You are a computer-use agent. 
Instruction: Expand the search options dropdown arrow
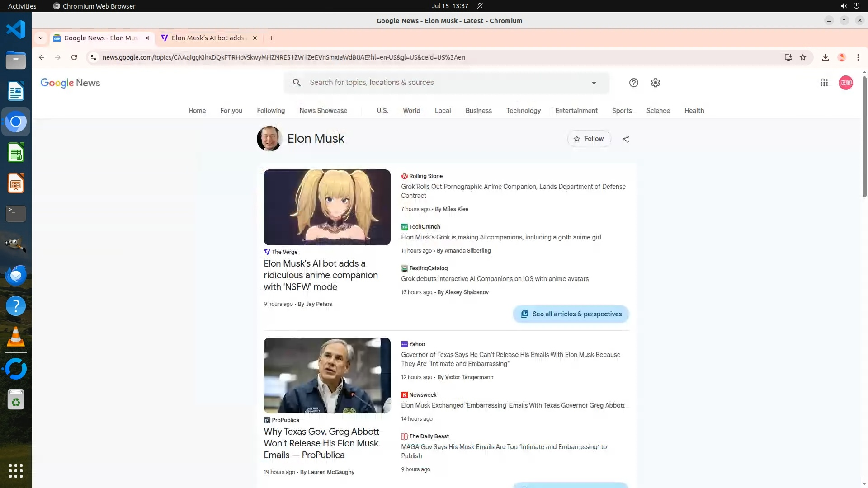(x=594, y=83)
